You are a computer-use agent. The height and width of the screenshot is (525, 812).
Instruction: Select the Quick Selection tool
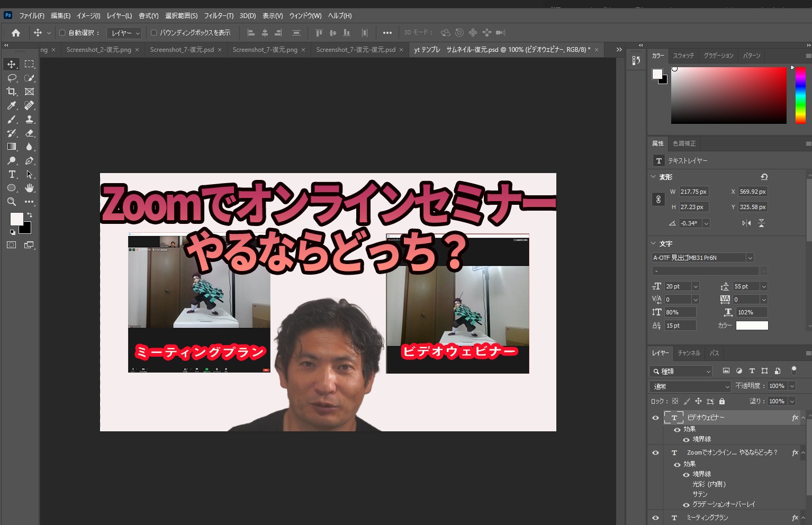point(29,78)
